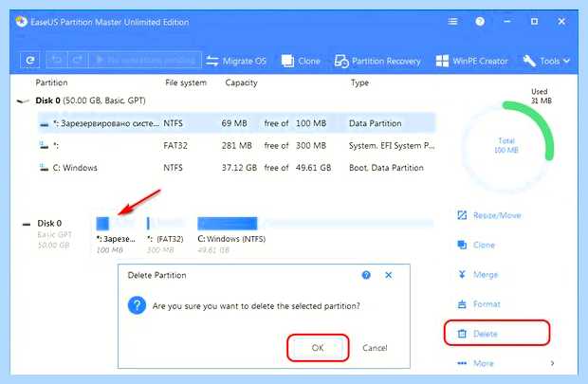The image size is (588, 384).
Task: Click help icon in Delete Partition dialog
Action: click(366, 275)
